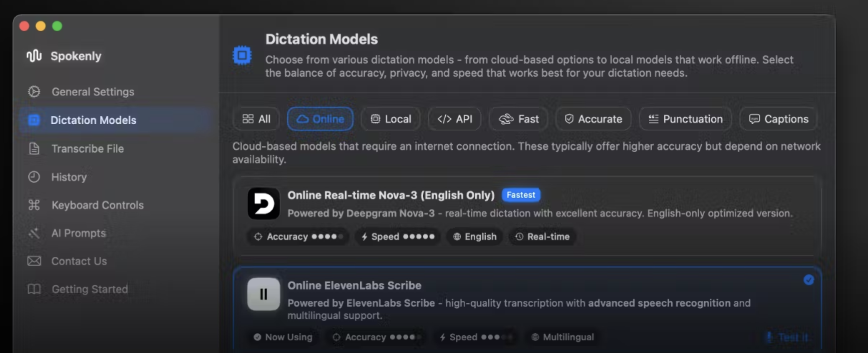Open Getting Started in the sidebar
This screenshot has width=868, height=353.
point(115,289)
